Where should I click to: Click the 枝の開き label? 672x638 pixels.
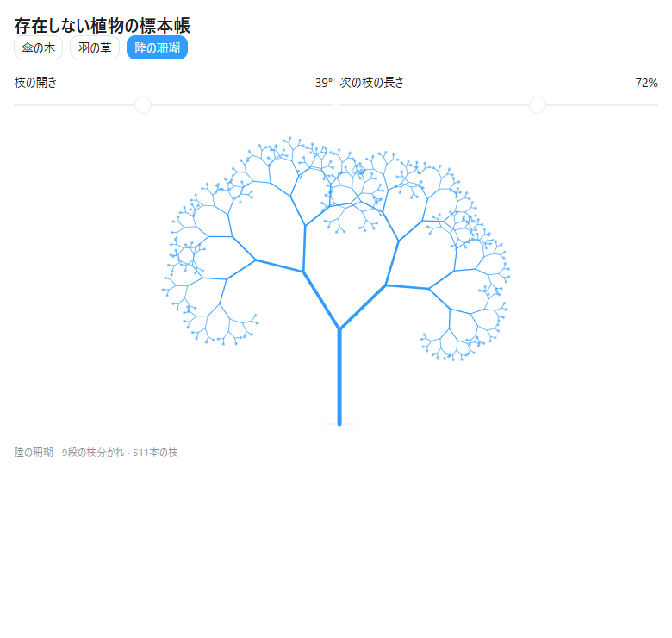[35, 82]
